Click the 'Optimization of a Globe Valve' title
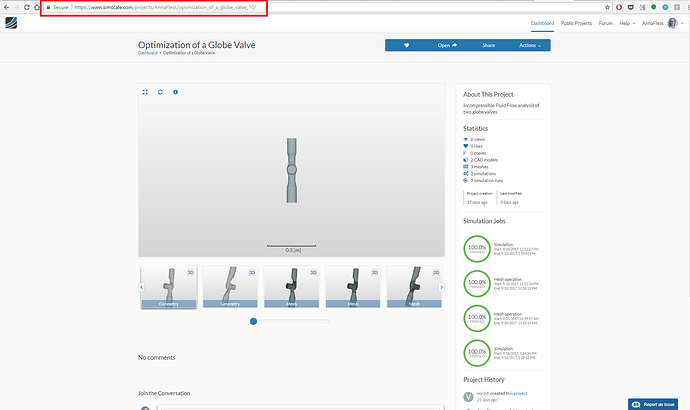 click(x=197, y=45)
